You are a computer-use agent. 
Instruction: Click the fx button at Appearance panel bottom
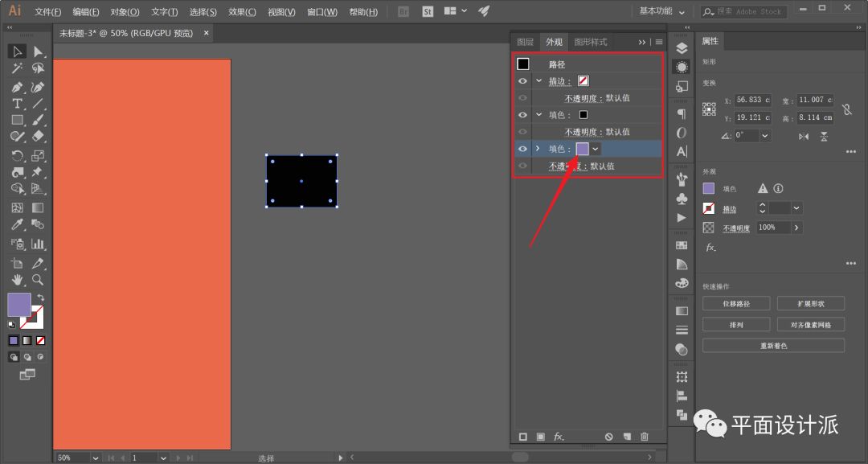(559, 437)
